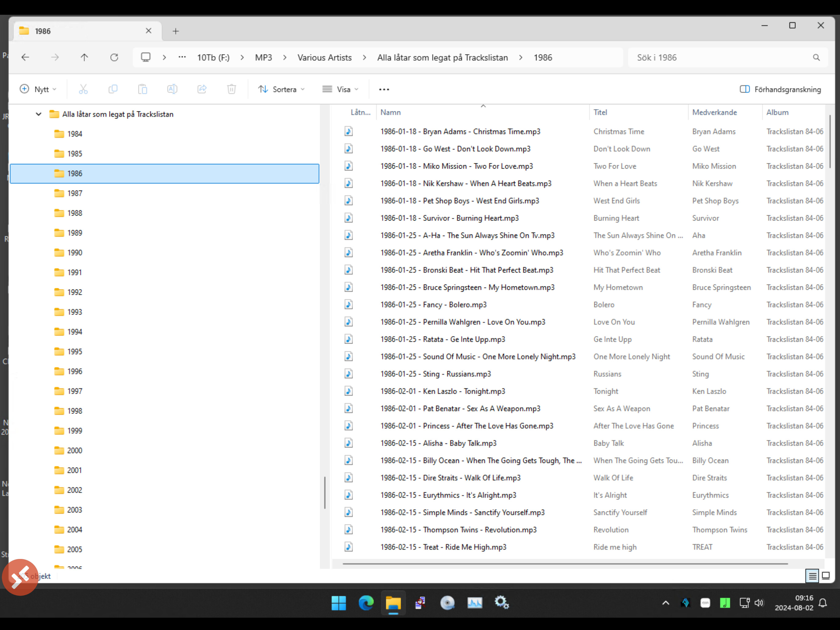This screenshot has height=630, width=840.
Task: Go up one folder level
Action: 84,58
